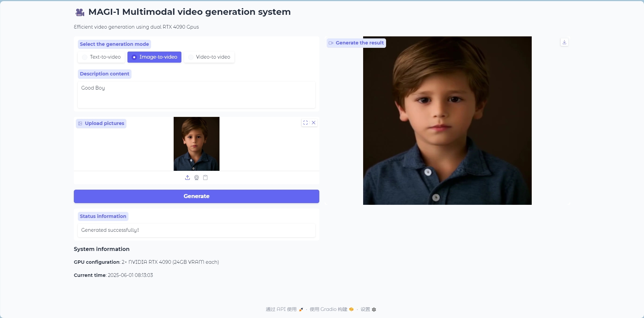Click the movie camera icon beside the MAGI-1 title
The width and height of the screenshot is (644, 318).
coord(80,12)
